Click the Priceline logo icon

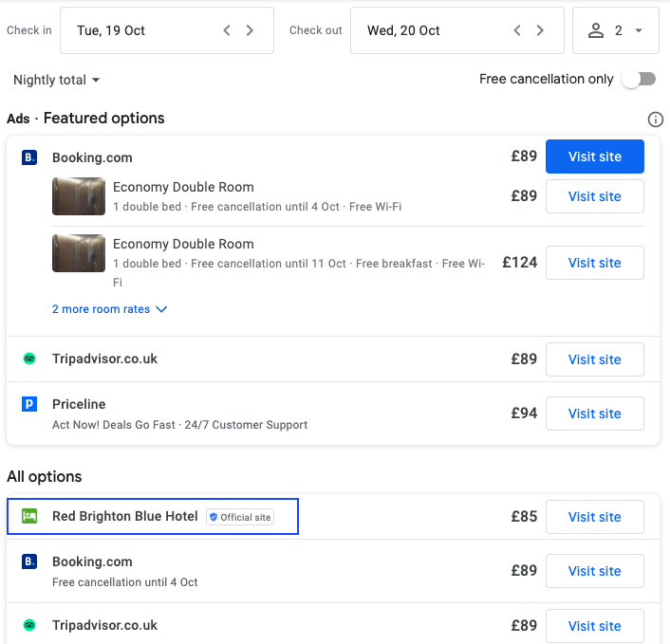pos(29,404)
